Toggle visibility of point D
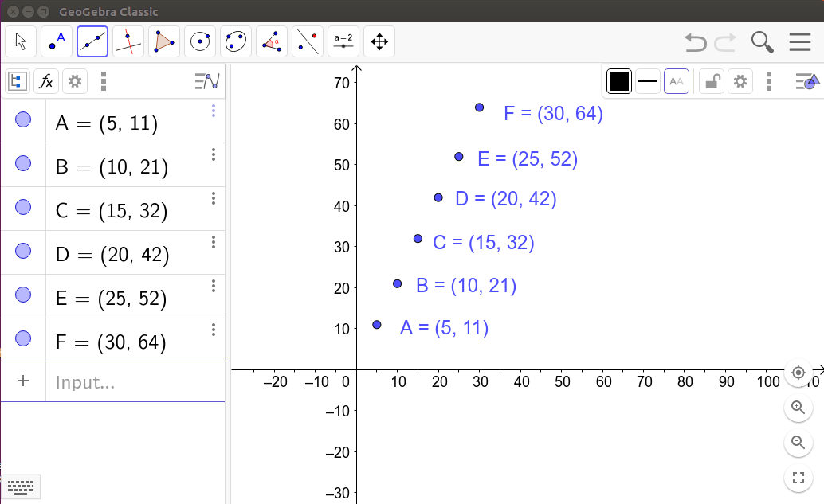 pos(23,252)
